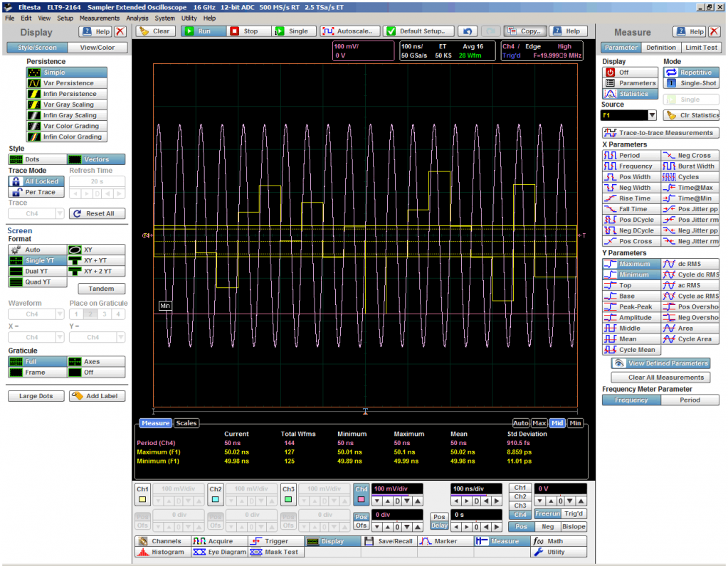
Task: Click the Undo arrow icon in toolbar
Action: coord(467,31)
